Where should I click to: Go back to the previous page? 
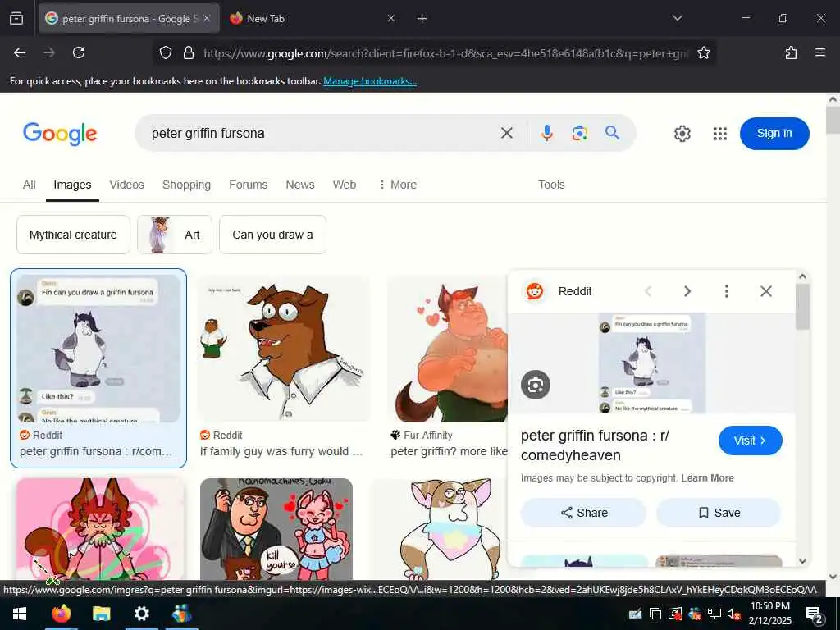click(x=20, y=52)
